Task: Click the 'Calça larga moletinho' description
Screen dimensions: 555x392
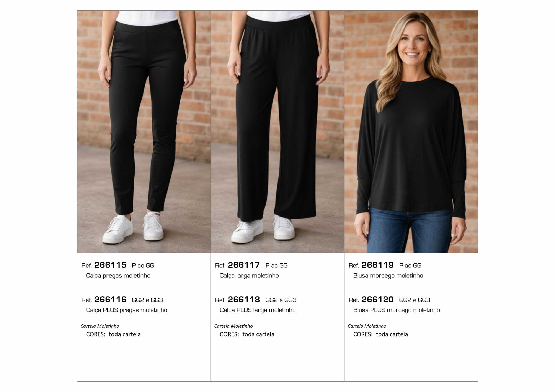Action: point(249,275)
